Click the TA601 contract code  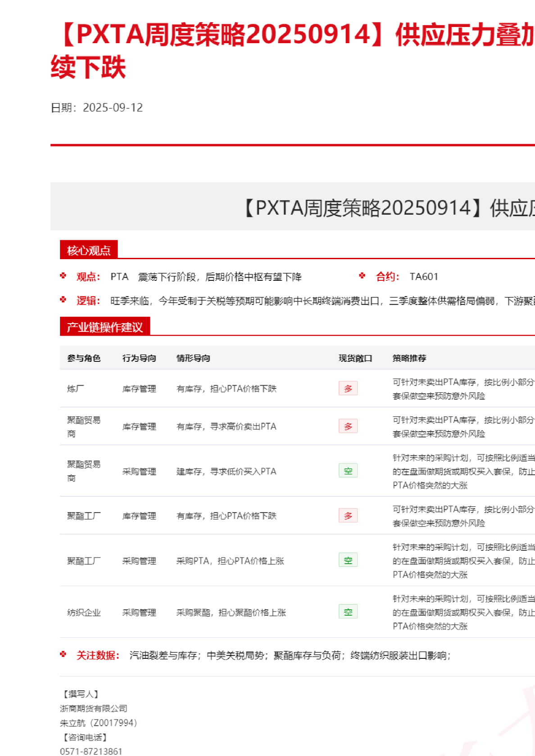424,277
